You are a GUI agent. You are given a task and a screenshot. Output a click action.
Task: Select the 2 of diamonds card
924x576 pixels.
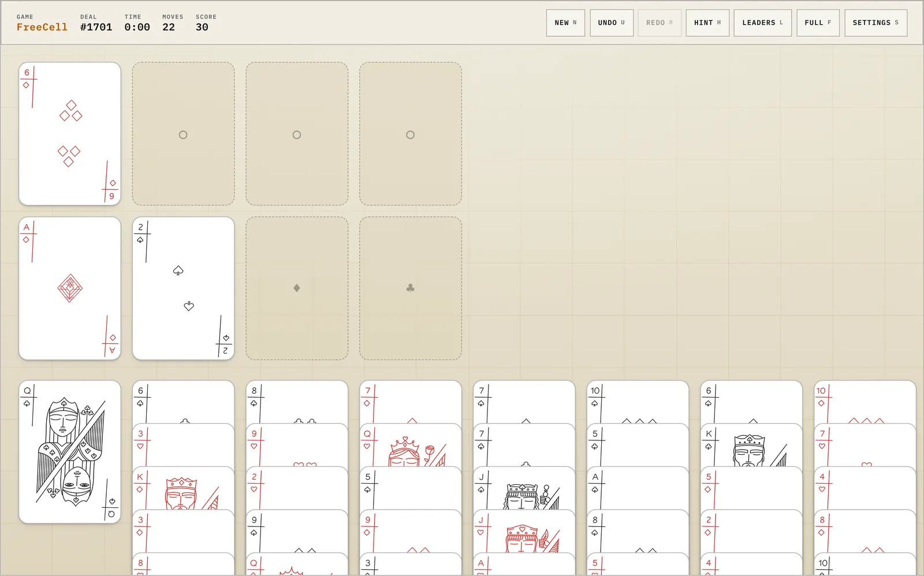coord(751,531)
